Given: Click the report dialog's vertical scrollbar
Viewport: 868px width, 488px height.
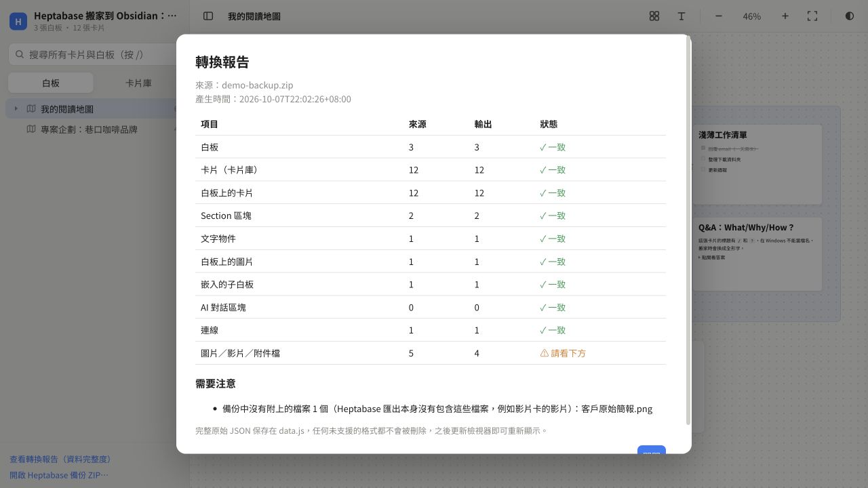Looking at the screenshot, I should 688,230.
